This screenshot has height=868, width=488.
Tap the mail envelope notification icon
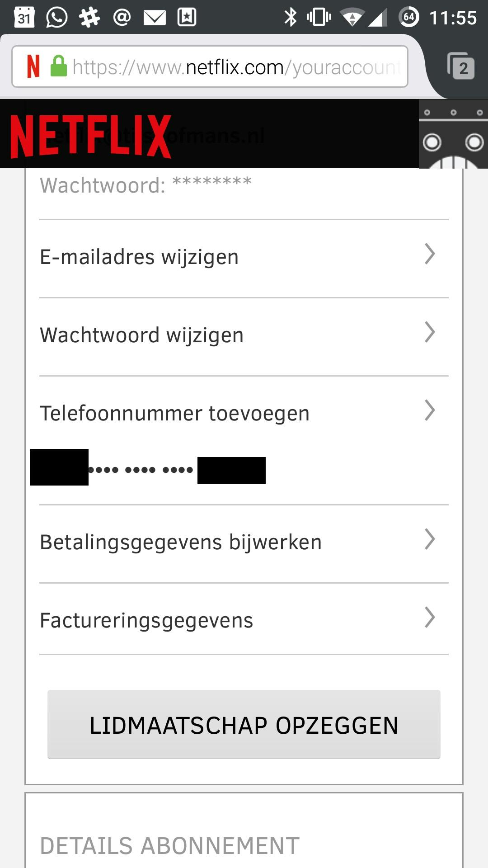pos(155,18)
